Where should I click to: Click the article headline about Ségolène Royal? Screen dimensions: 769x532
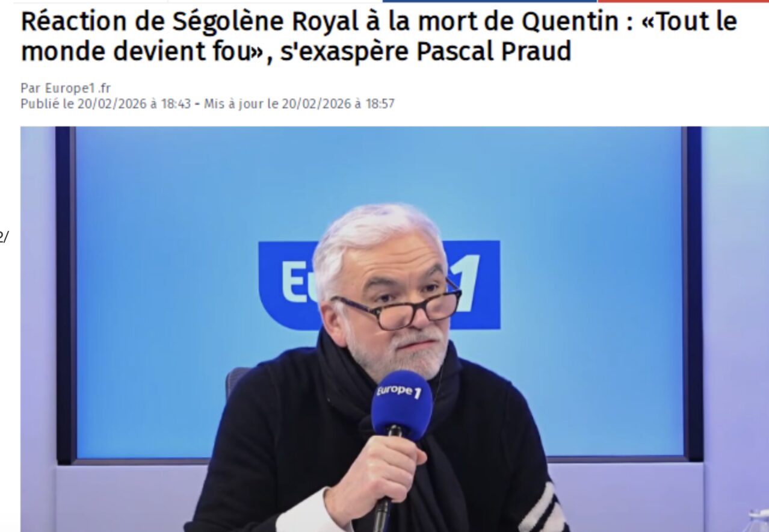tap(379, 36)
